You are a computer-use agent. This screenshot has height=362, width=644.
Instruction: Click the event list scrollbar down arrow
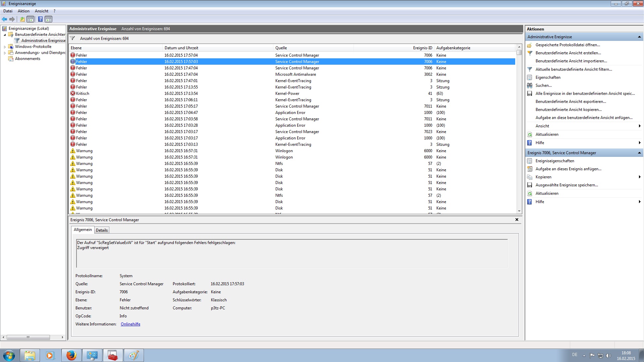tap(519, 211)
